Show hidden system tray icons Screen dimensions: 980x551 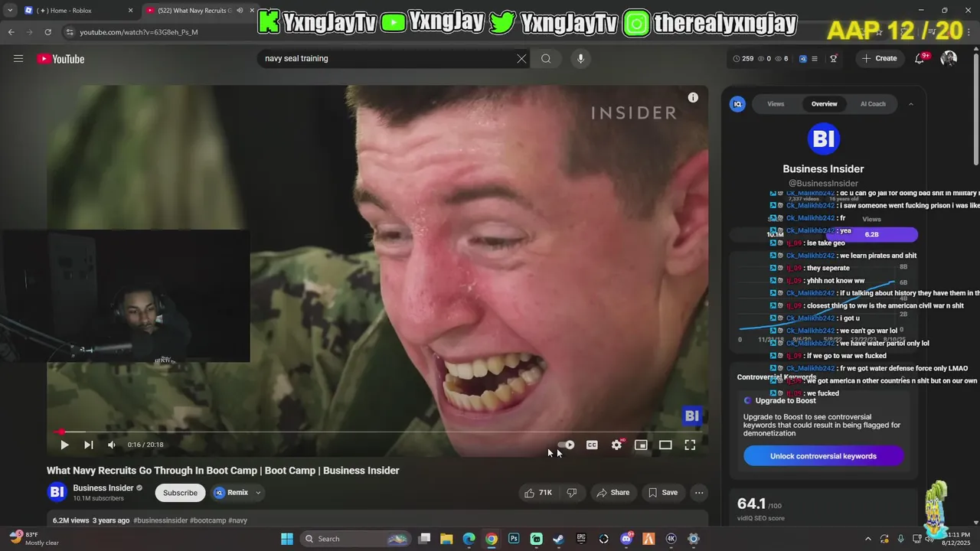point(867,539)
